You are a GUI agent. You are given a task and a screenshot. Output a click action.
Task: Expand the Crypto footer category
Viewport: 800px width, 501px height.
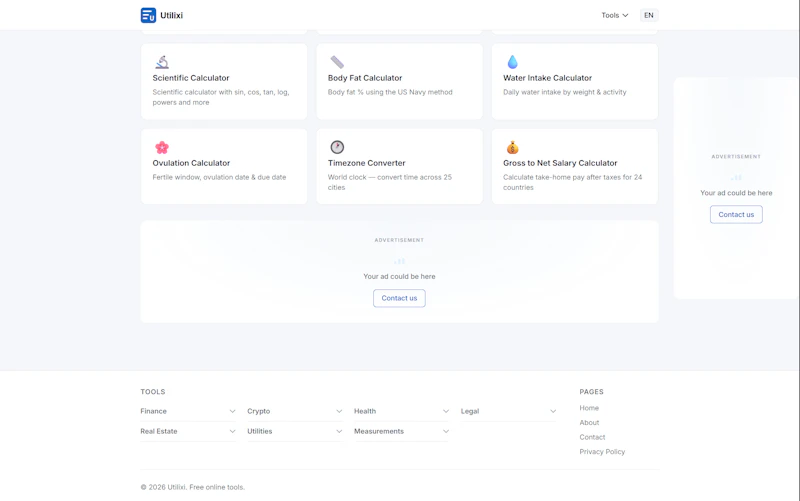294,411
